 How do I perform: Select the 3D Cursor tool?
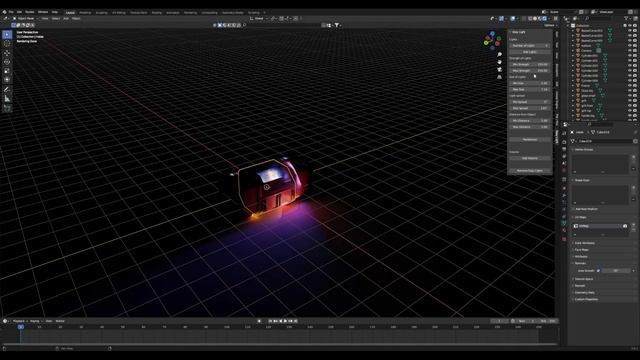coord(7,44)
